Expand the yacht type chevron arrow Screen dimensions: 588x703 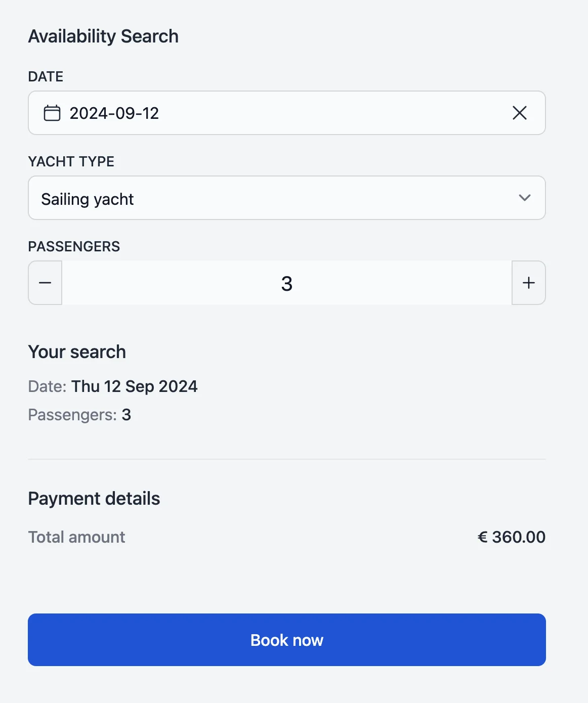(x=525, y=198)
